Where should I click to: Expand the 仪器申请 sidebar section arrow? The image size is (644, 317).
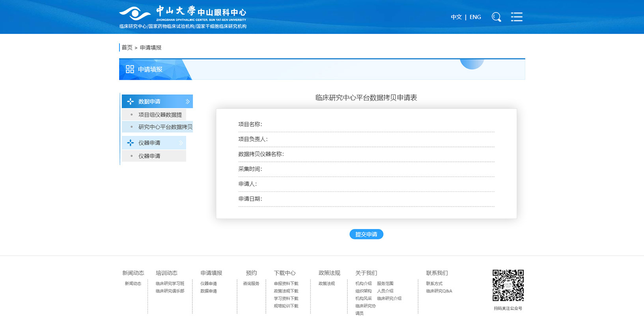coord(181,143)
